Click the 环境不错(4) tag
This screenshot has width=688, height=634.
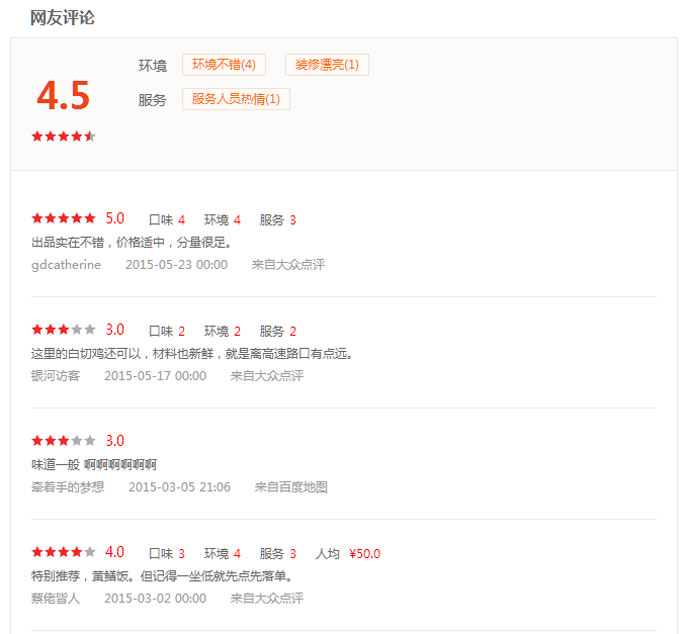[224, 65]
